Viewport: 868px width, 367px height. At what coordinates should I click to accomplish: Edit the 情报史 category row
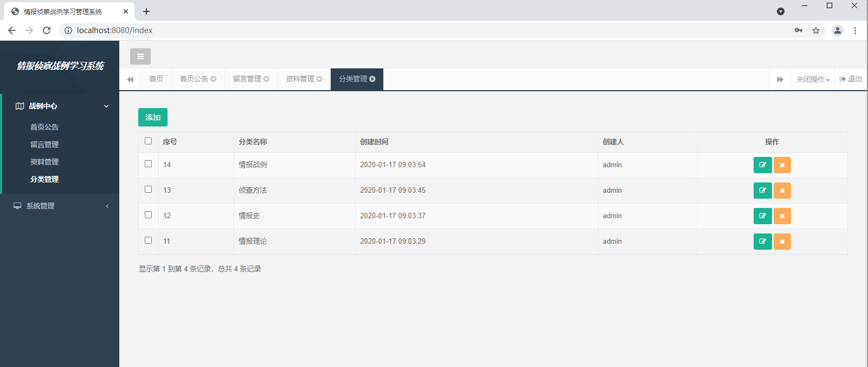pyautogui.click(x=763, y=216)
